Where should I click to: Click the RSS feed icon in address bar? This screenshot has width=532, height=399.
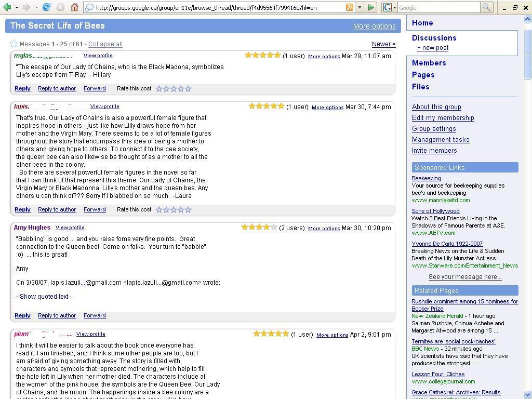(x=350, y=7)
